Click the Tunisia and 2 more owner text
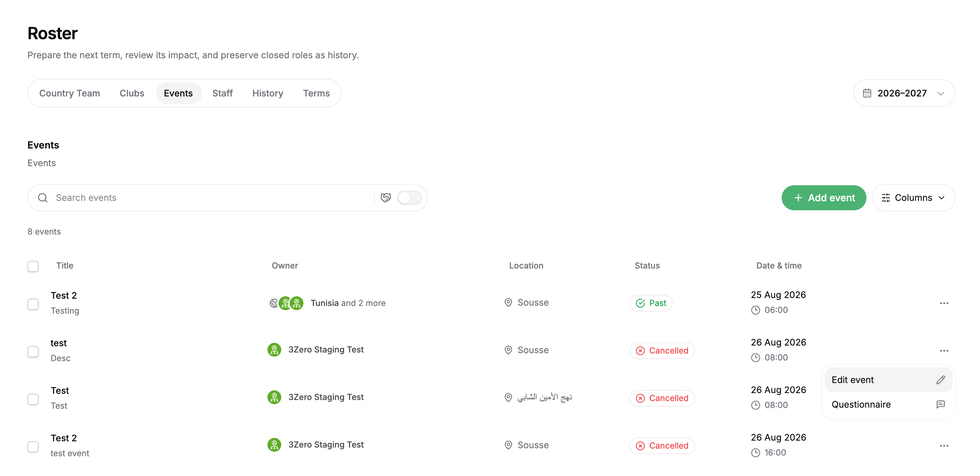Screen dimensions: 980x476 [348, 303]
